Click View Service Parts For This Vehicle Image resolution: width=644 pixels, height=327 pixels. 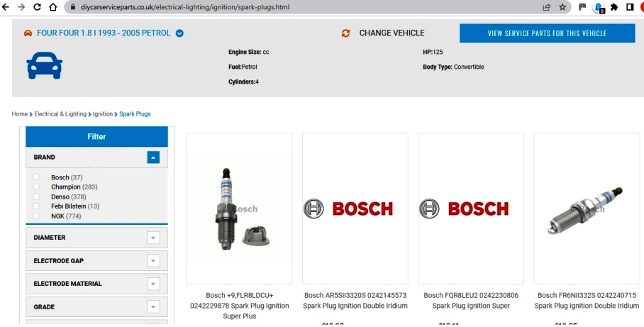(x=547, y=33)
